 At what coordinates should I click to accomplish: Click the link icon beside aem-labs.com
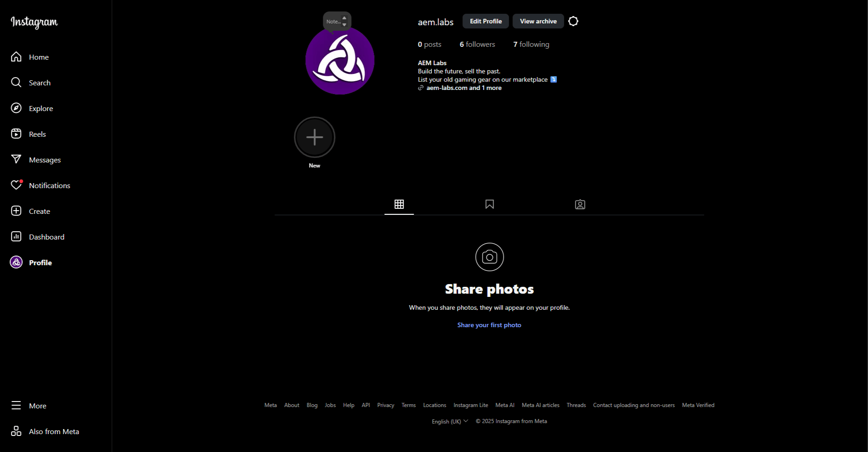coord(421,88)
